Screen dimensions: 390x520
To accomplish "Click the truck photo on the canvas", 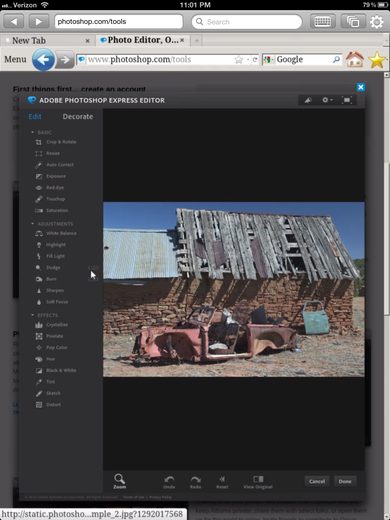I will 234,289.
